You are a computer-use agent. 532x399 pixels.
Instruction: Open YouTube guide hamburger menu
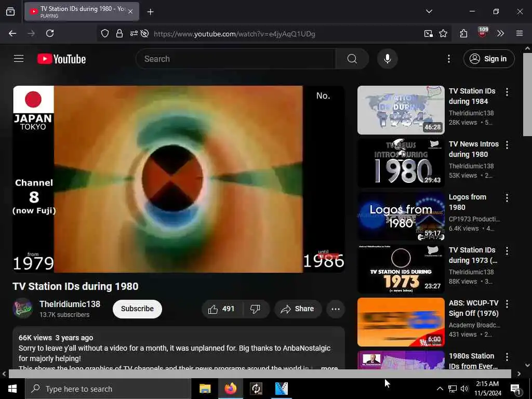(19, 59)
